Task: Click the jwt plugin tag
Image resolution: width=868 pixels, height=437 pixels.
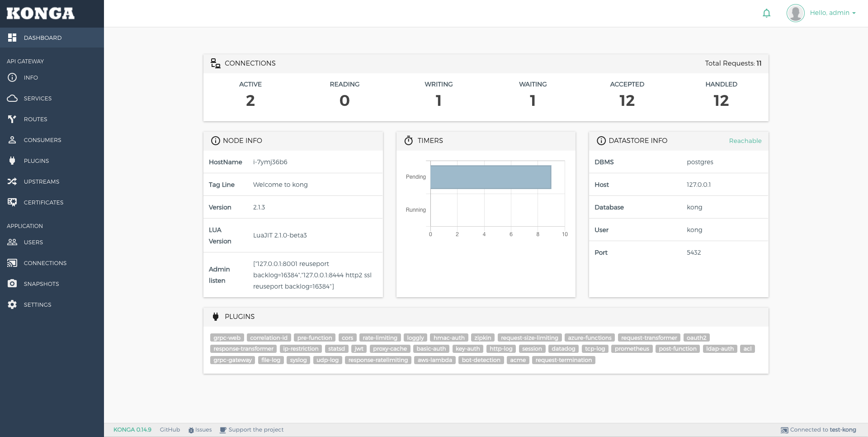Action: click(x=359, y=349)
